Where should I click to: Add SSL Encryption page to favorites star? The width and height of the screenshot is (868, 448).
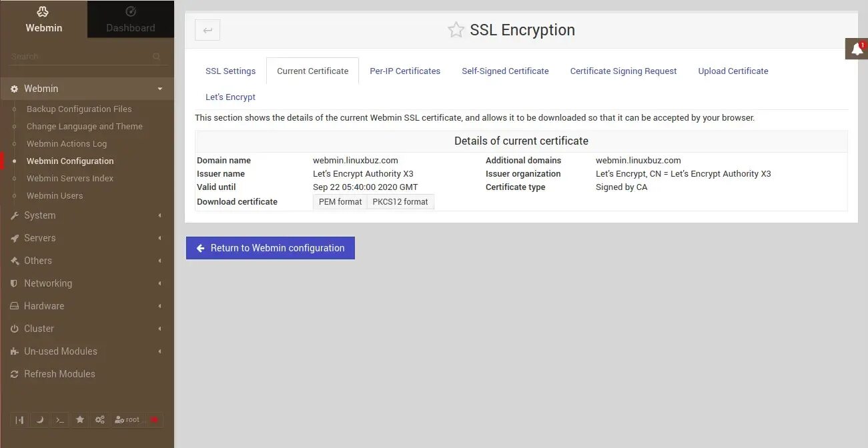point(456,30)
